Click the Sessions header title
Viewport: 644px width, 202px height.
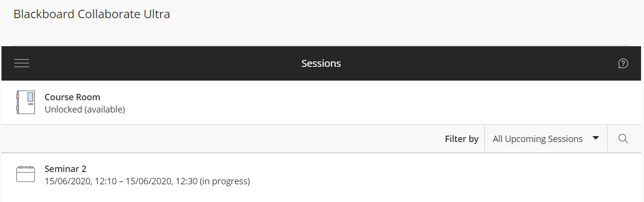321,63
